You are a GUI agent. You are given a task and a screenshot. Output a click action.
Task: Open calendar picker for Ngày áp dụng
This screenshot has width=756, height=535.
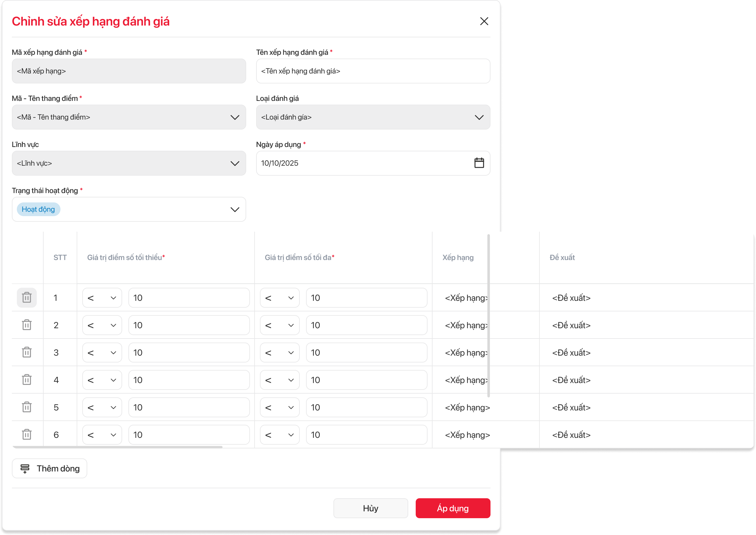click(479, 163)
